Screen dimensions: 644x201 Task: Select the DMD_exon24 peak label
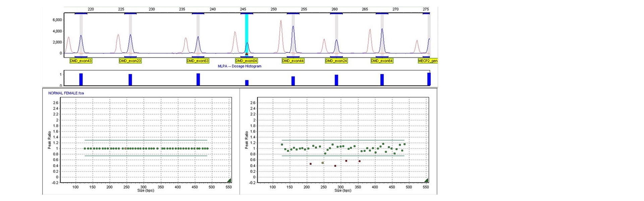(x=336, y=61)
